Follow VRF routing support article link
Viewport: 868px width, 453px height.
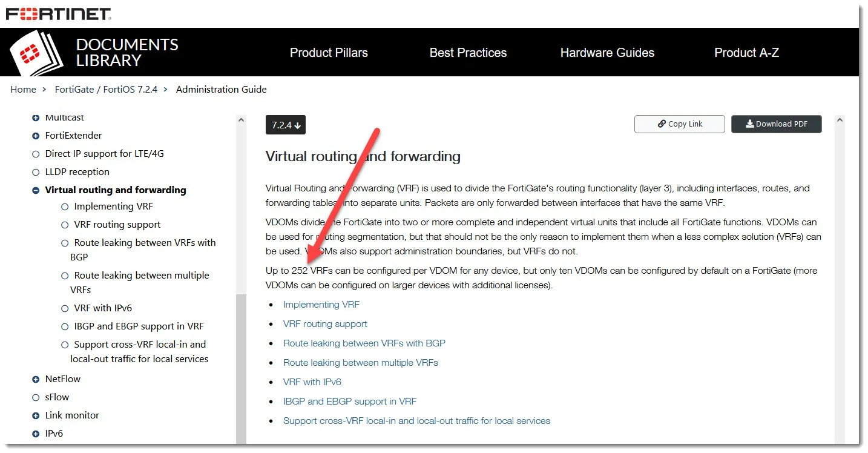pyautogui.click(x=325, y=324)
